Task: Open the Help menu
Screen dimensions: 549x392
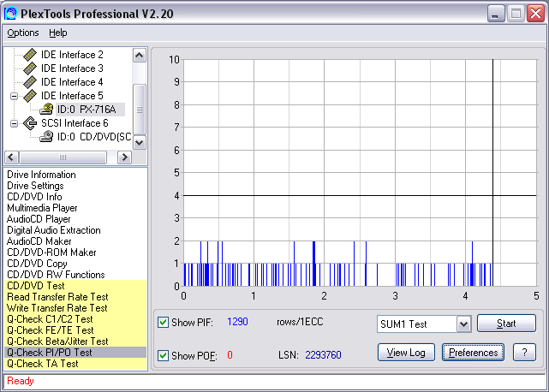Action: [57, 33]
